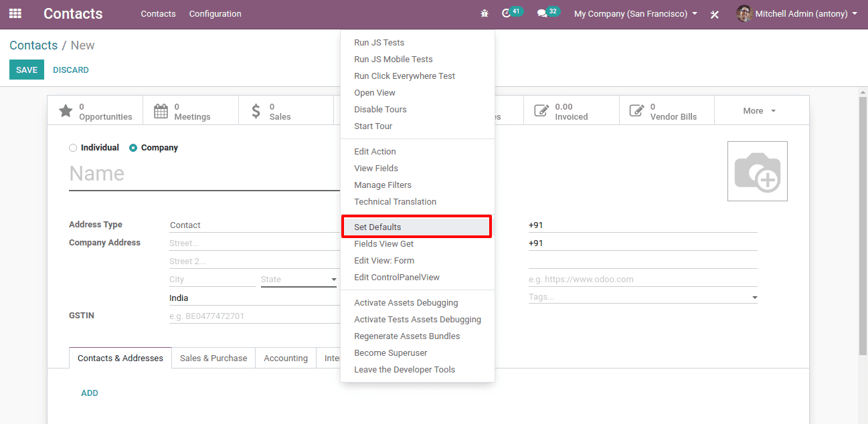This screenshot has height=424, width=868.
Task: Click the Invoiced pencil icon
Action: point(541,111)
